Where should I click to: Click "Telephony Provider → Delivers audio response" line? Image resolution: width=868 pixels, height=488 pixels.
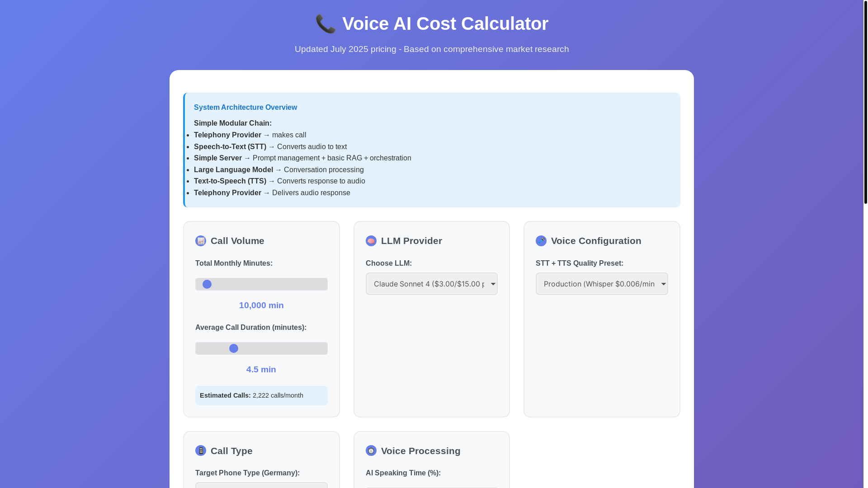tap(272, 193)
